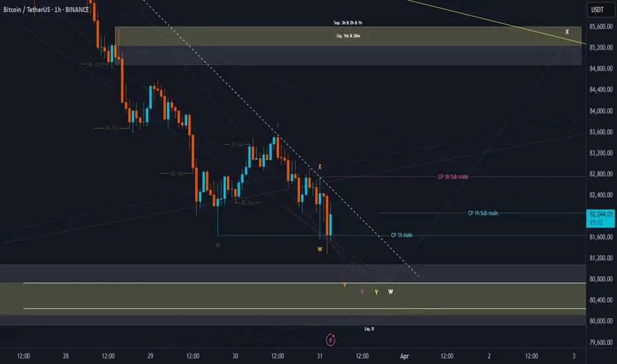Click the 80,800.00 price axis label
This screenshot has width=617, height=364.
click(x=601, y=279)
